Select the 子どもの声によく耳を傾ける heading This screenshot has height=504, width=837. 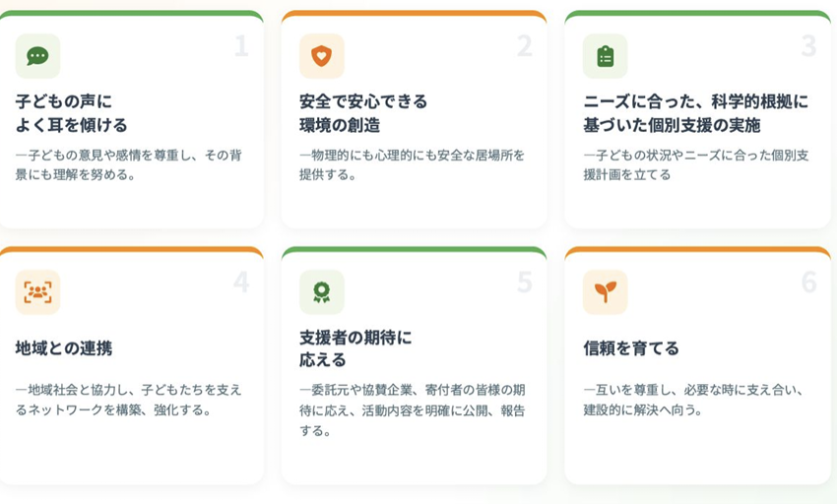(x=72, y=113)
